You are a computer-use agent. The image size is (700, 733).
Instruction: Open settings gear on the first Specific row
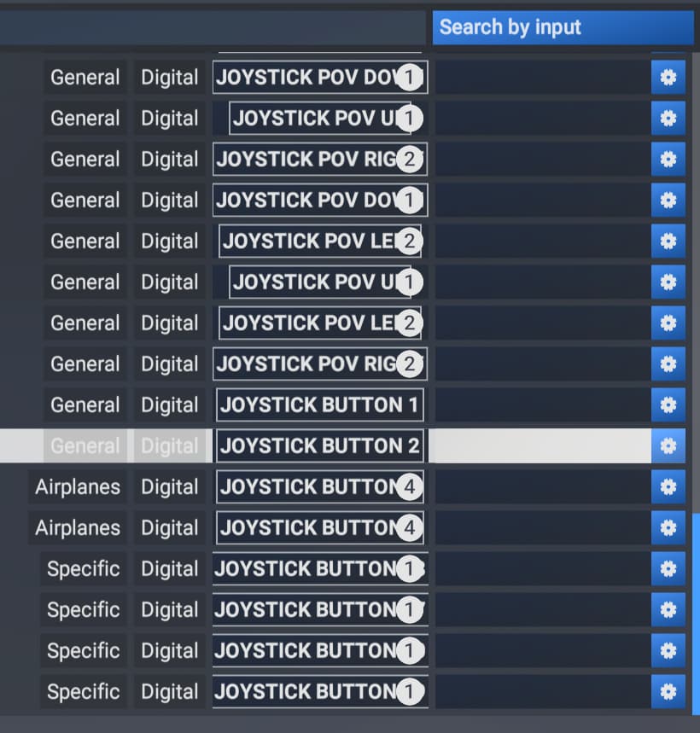(x=668, y=569)
